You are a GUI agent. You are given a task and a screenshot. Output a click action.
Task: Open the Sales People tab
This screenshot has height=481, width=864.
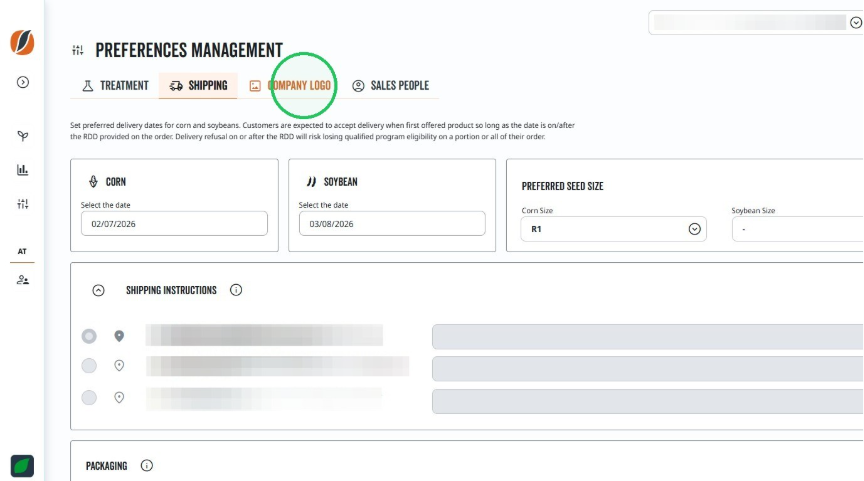tap(391, 85)
